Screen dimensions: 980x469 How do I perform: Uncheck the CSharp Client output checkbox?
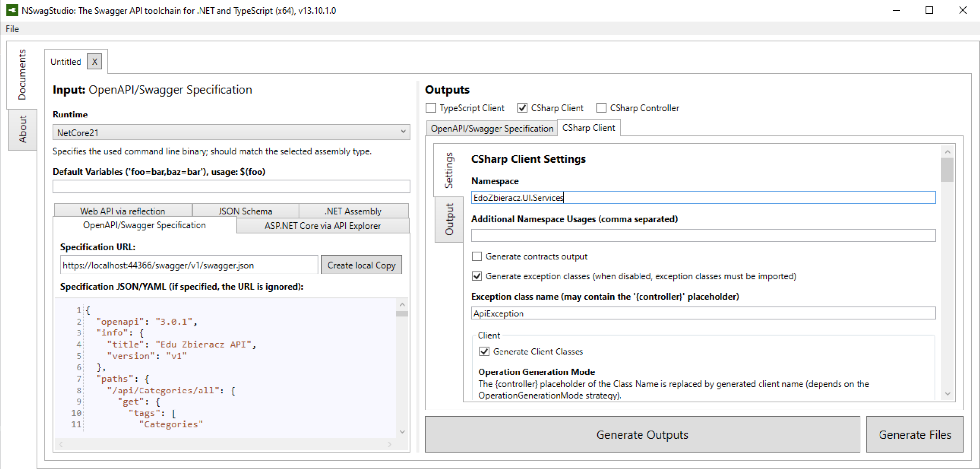tap(522, 108)
